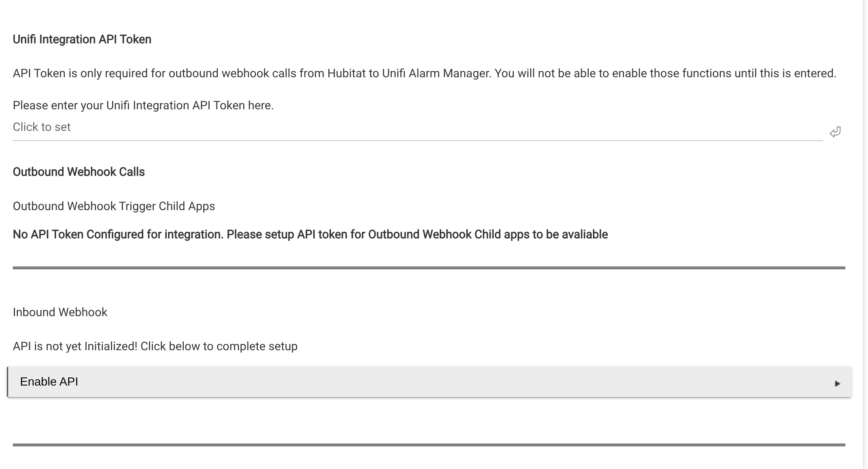Click the vertical scrollbar on the right edge

point(865,234)
